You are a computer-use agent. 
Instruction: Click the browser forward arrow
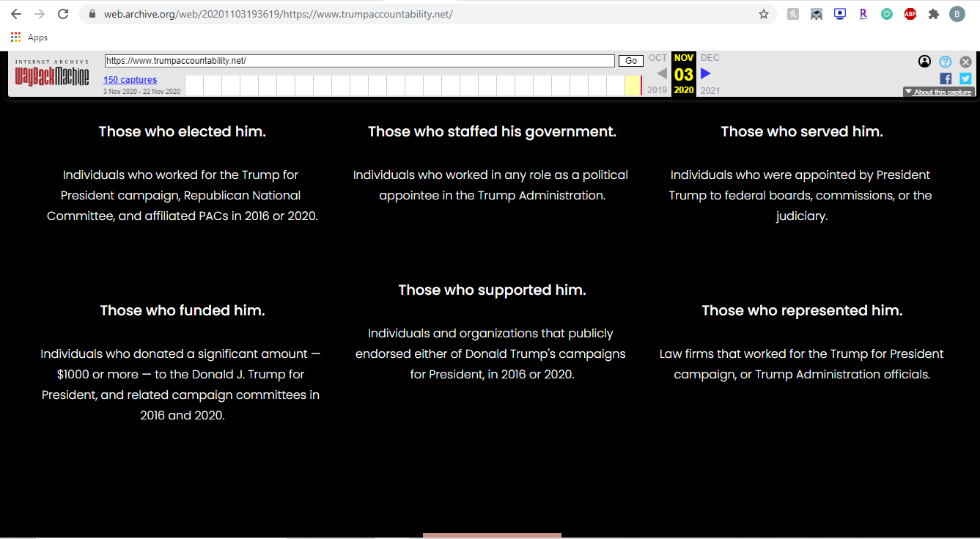tap(40, 14)
